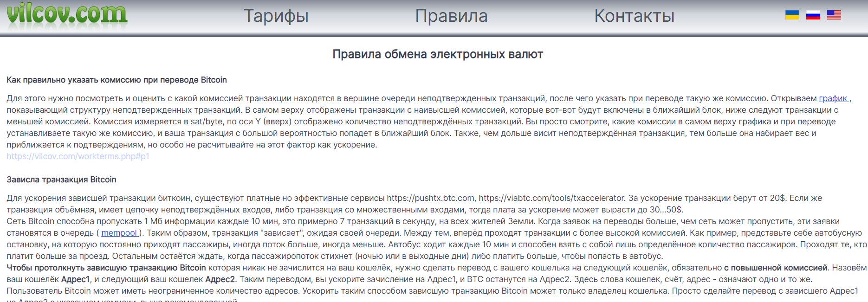Follow the график link
Image resolution: width=868 pixels, height=302 pixels.
(834, 98)
